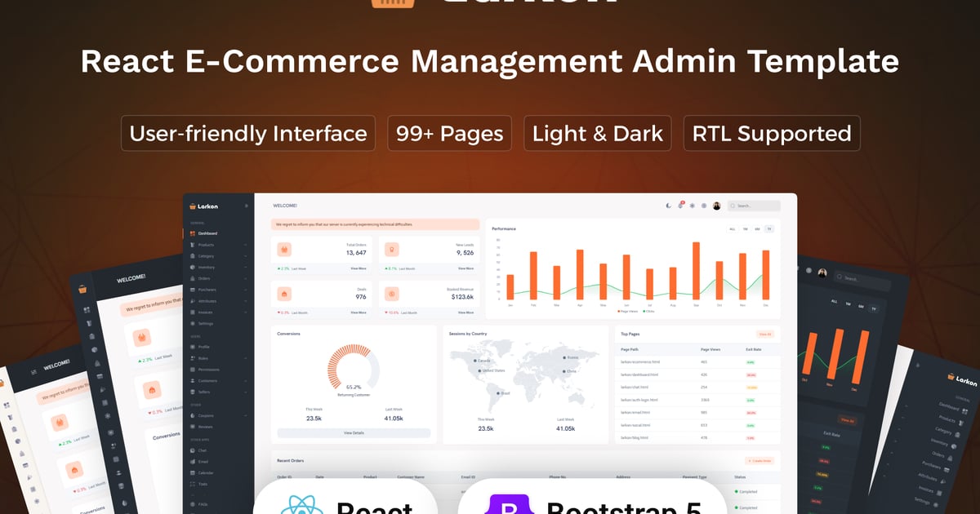Click larkon/chat.html row in Top Pages

point(697,388)
